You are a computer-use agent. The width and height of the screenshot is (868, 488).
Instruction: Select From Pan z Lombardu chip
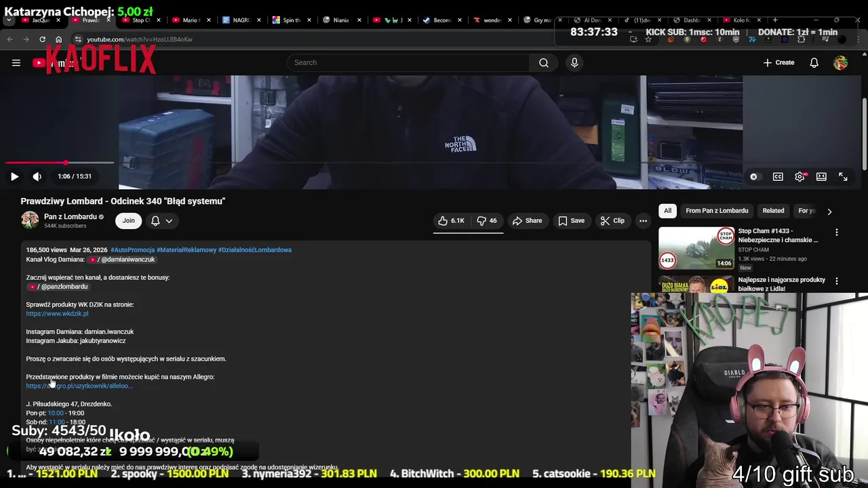coord(717,211)
